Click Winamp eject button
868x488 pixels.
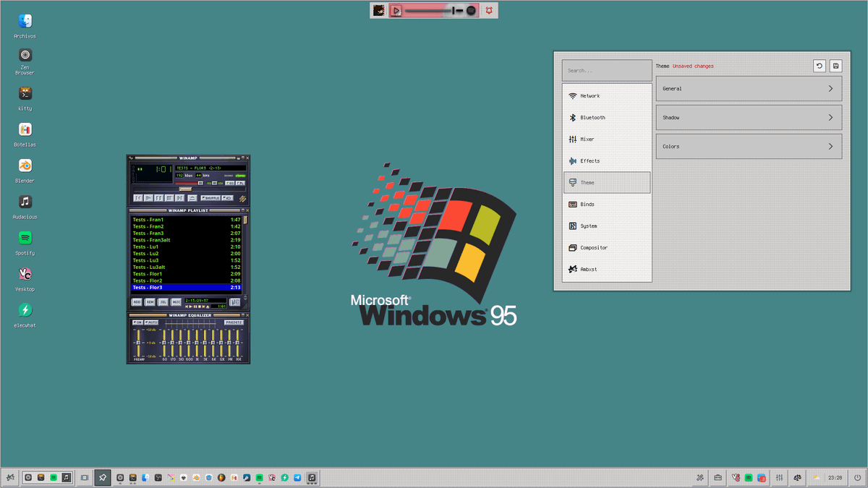[x=192, y=198]
